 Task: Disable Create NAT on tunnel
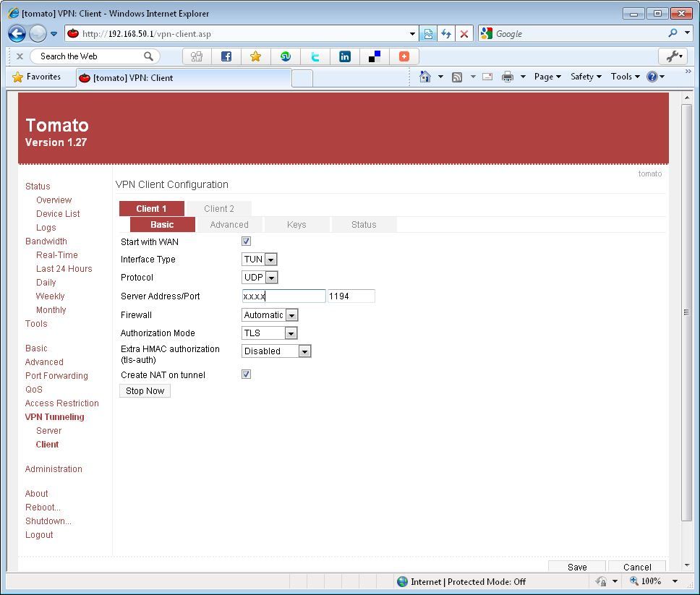(246, 374)
